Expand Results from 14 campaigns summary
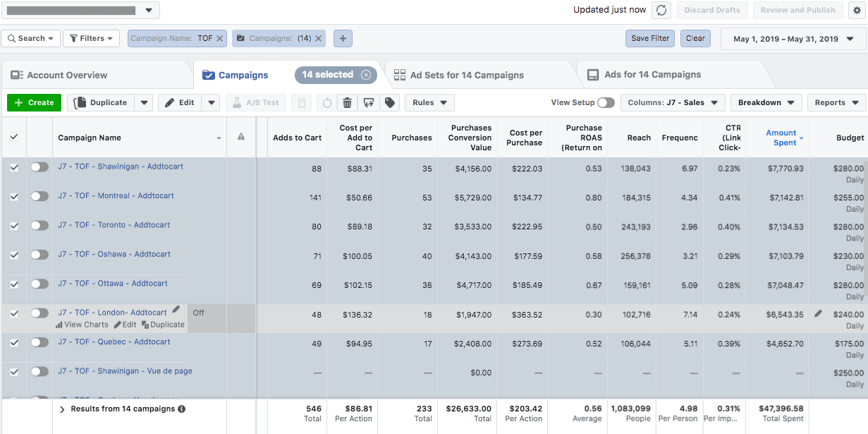This screenshot has height=434, width=868. coord(62,409)
